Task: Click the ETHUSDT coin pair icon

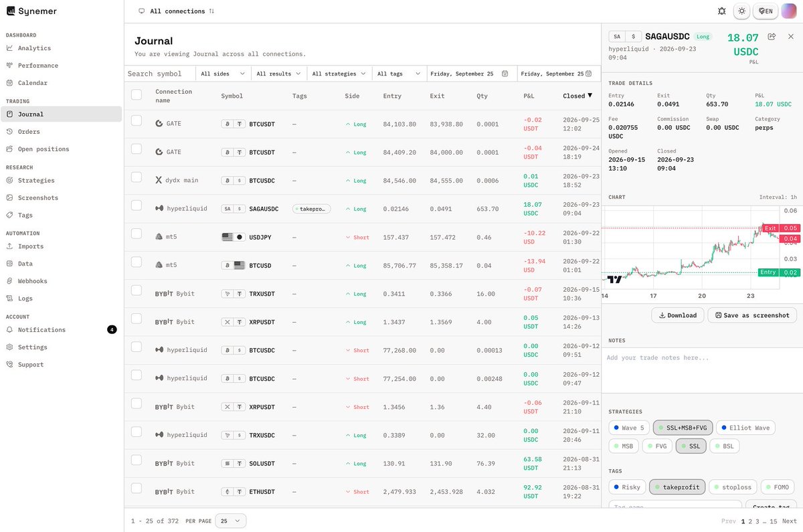Action: 233,492
